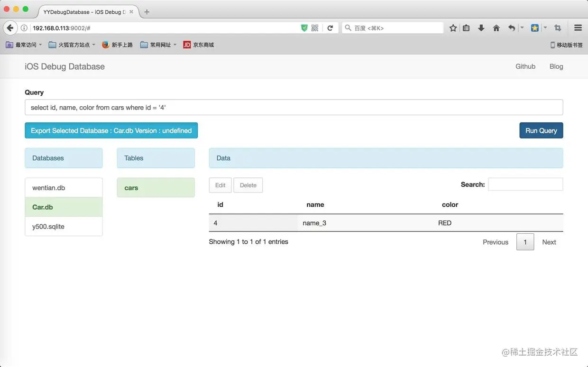Open the screenshot crop tool icon
588x367 pixels.
558,28
